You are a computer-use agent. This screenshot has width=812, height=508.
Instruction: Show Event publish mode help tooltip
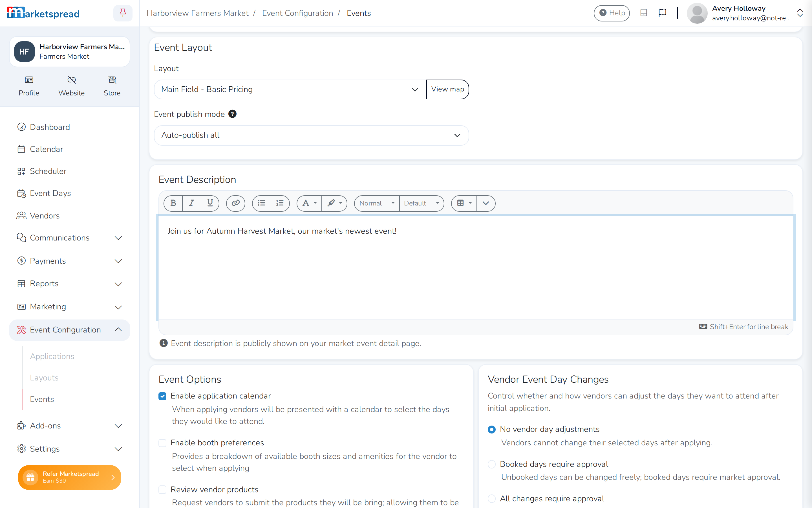point(232,114)
